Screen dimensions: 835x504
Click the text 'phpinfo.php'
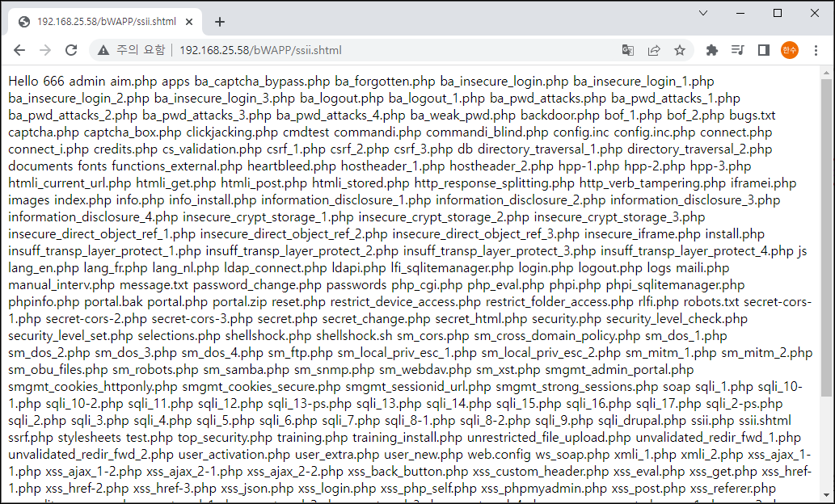(44, 302)
